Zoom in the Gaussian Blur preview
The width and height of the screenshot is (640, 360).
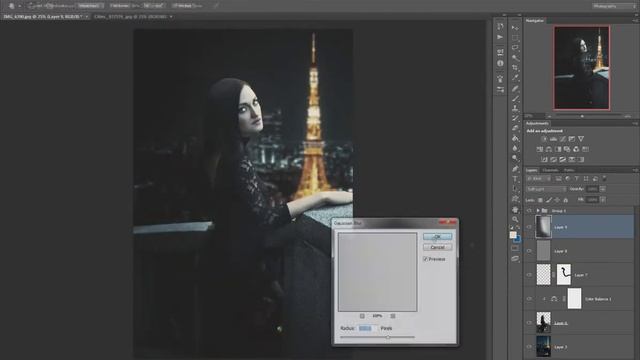click(393, 316)
